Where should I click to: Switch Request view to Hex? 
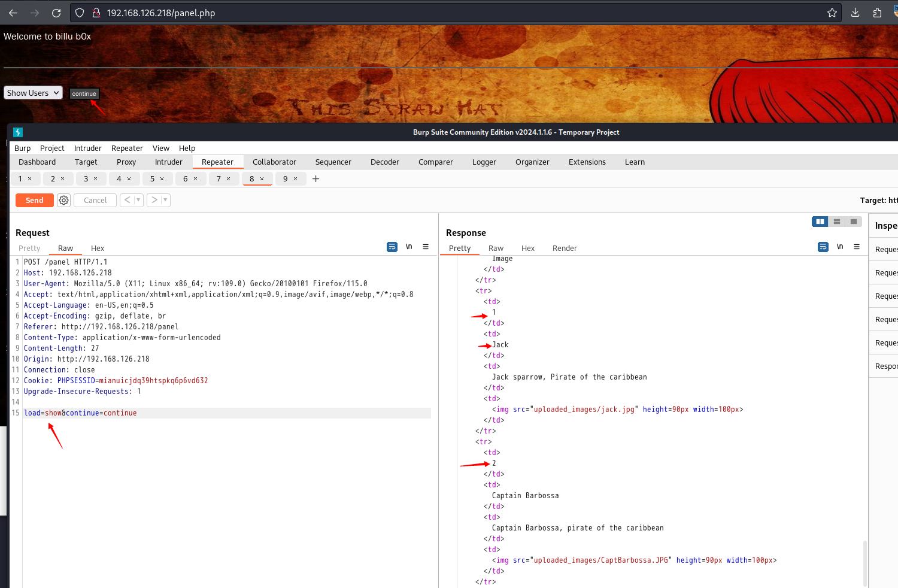pos(98,248)
